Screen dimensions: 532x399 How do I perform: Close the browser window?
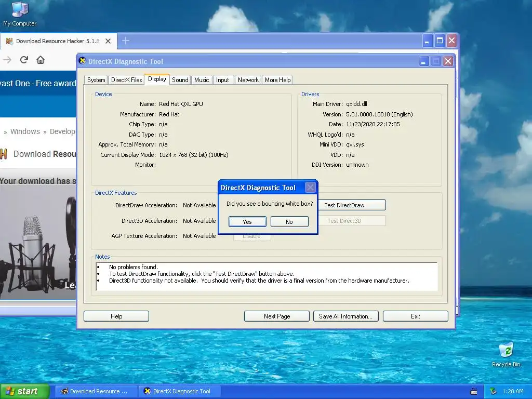451,41
